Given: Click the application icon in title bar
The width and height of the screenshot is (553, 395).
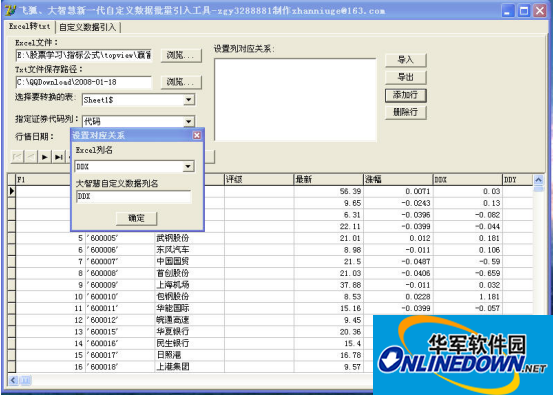Looking at the screenshot, I should [x=10, y=11].
